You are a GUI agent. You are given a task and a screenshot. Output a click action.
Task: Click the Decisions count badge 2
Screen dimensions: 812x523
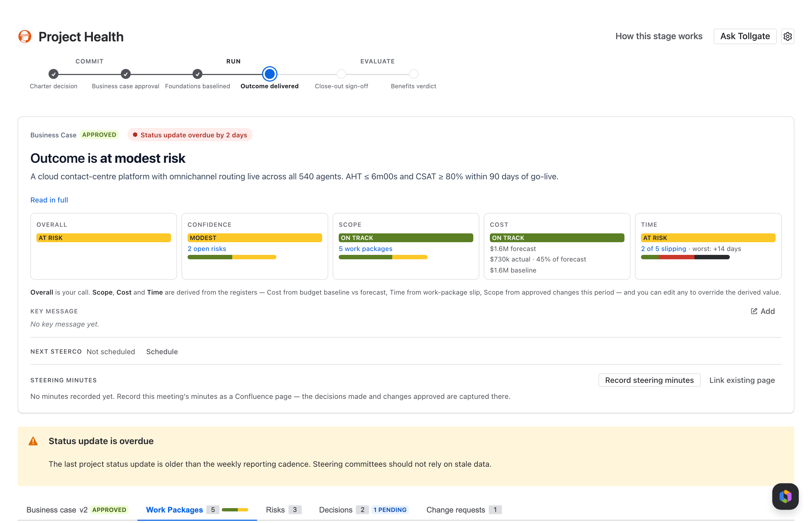tap(362, 510)
